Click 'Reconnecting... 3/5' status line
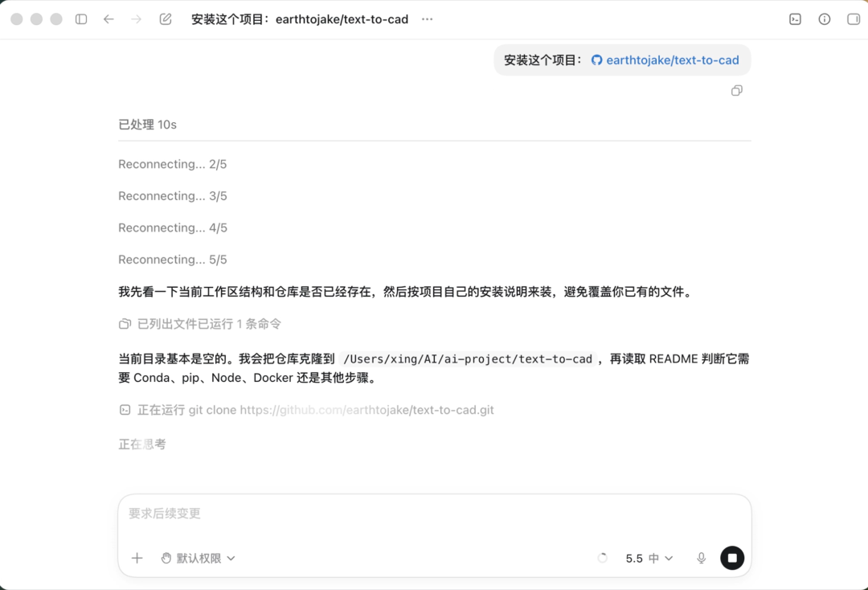 click(x=172, y=196)
